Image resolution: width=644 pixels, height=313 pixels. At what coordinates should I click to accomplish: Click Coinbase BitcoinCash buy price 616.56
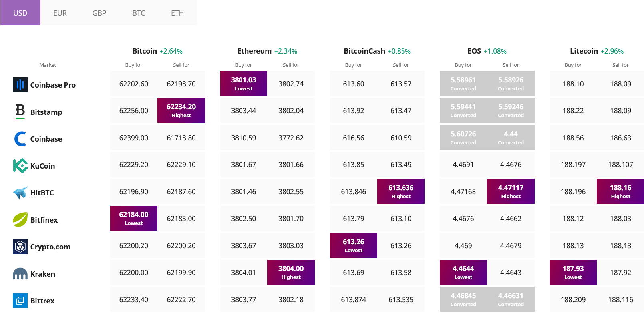pos(354,138)
